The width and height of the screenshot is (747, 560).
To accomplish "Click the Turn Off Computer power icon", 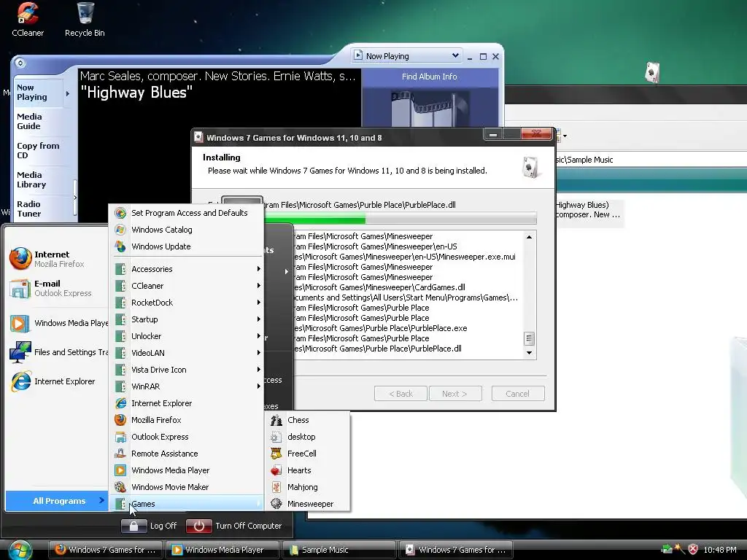I will point(198,526).
